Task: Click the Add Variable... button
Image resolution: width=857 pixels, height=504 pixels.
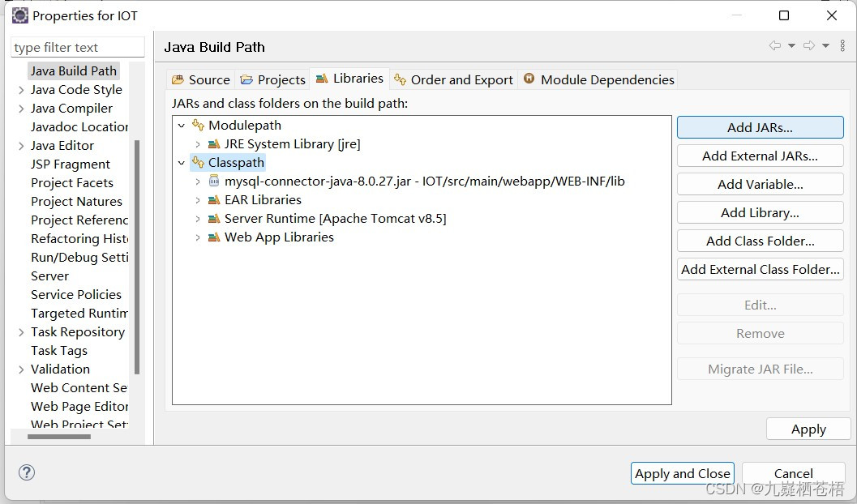Action: (x=761, y=184)
